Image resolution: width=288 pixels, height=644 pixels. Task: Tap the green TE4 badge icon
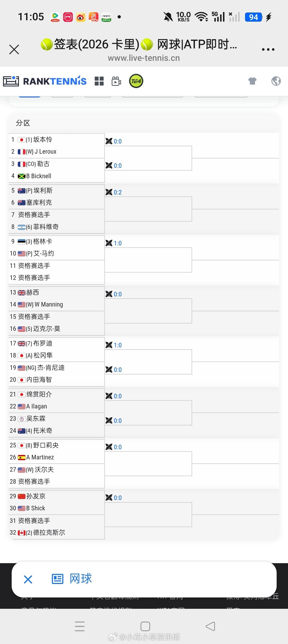(x=136, y=81)
